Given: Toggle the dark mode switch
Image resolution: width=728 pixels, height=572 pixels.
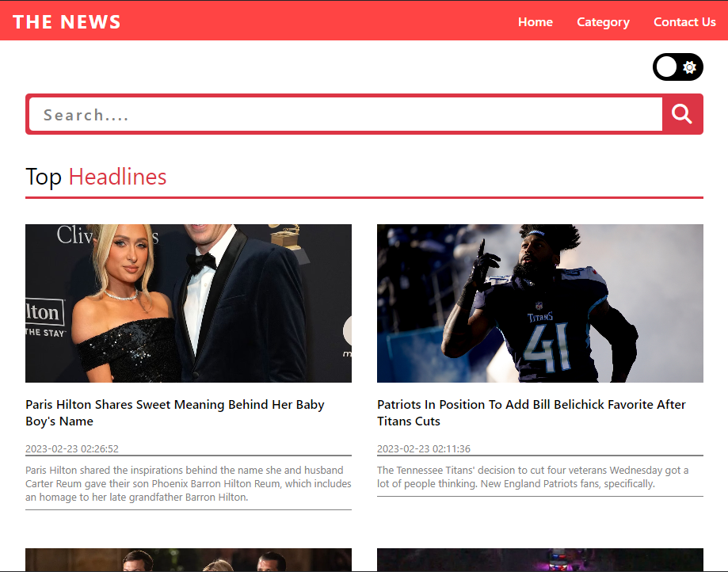Looking at the screenshot, I should (x=678, y=67).
